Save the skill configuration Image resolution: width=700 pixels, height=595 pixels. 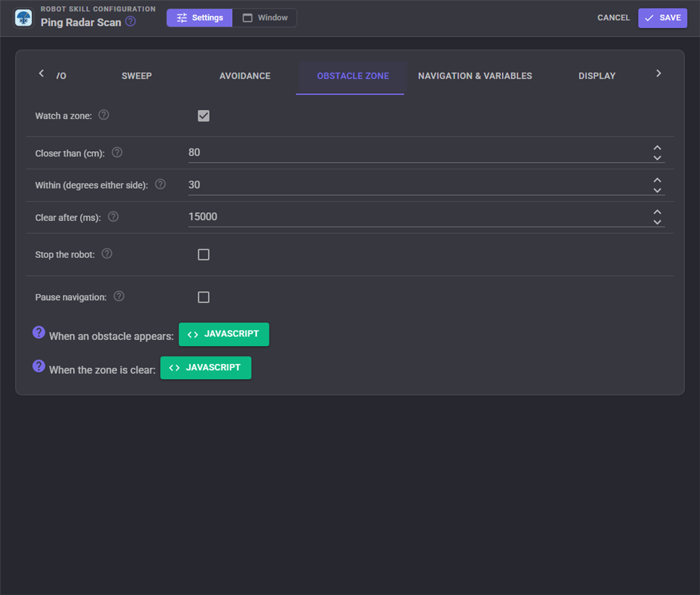coord(662,18)
